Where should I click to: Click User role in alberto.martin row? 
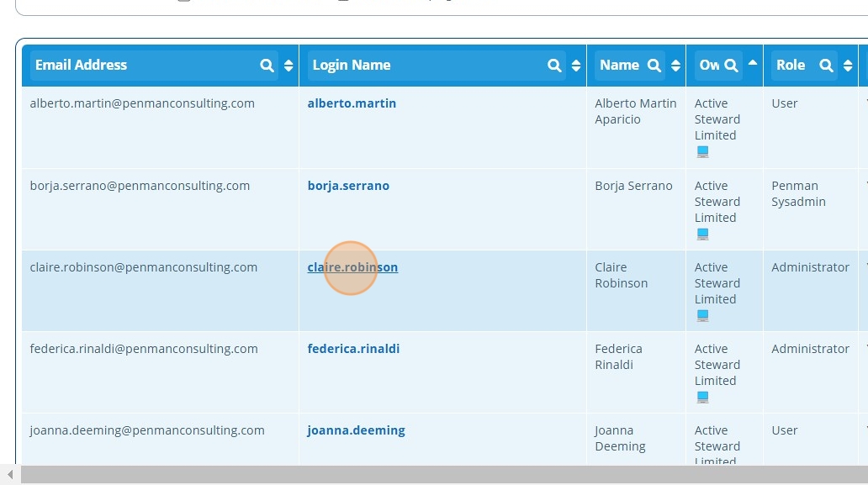pos(785,103)
